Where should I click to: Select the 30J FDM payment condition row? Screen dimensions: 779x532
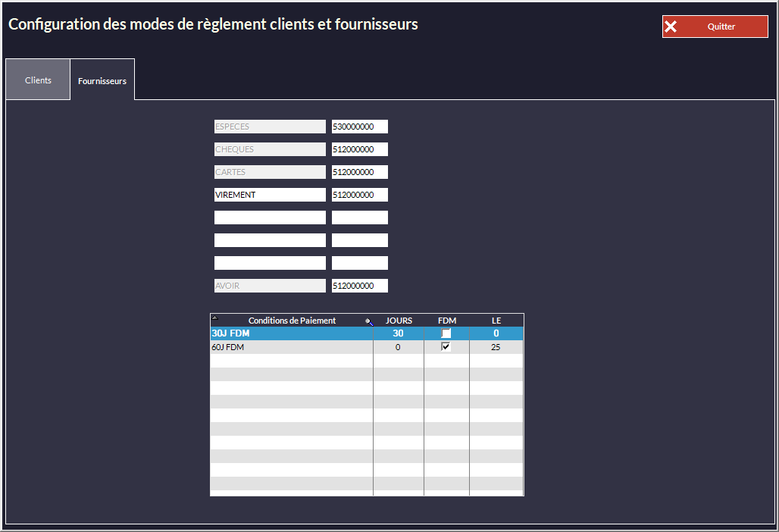pyautogui.click(x=291, y=333)
